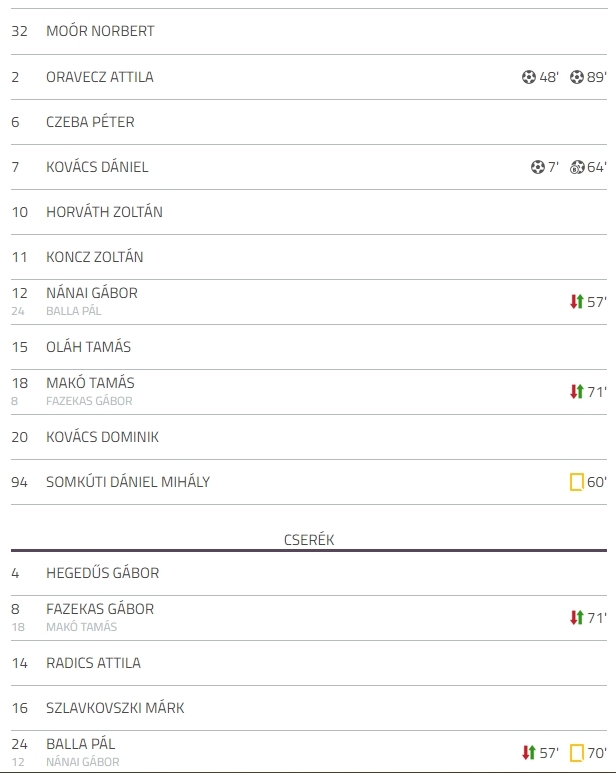Open player Moór Norbert
This screenshot has width=616, height=773.
[100, 31]
